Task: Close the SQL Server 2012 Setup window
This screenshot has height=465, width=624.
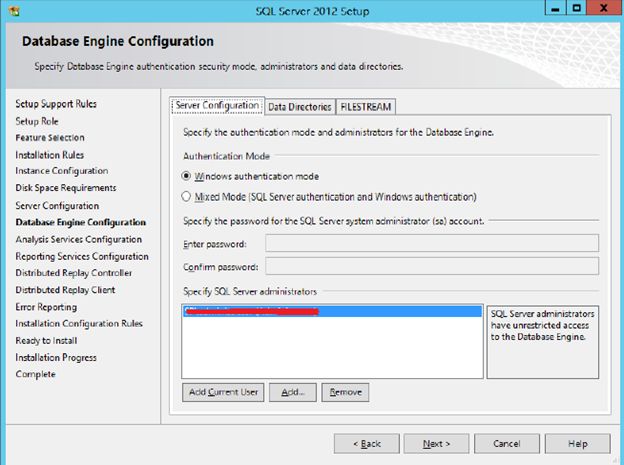Action: [x=604, y=8]
